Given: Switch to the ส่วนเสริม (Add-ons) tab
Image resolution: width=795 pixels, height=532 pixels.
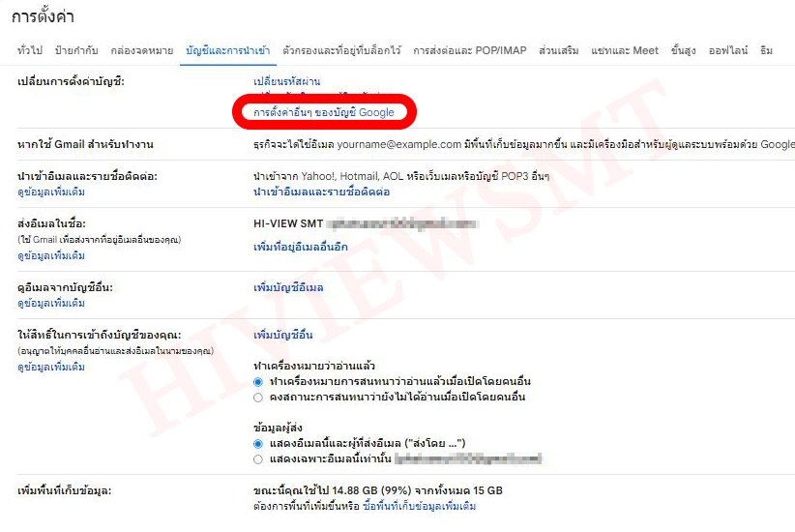Looking at the screenshot, I should pyautogui.click(x=557, y=50).
